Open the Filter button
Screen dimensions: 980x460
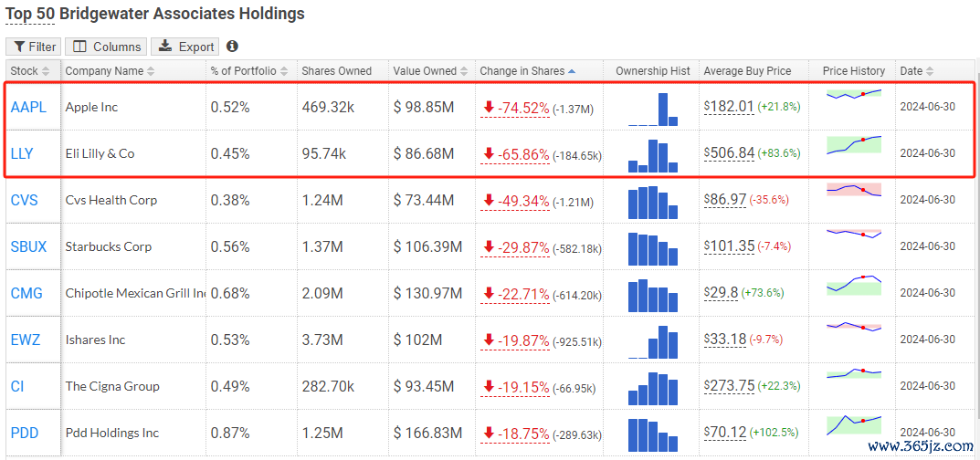point(34,47)
